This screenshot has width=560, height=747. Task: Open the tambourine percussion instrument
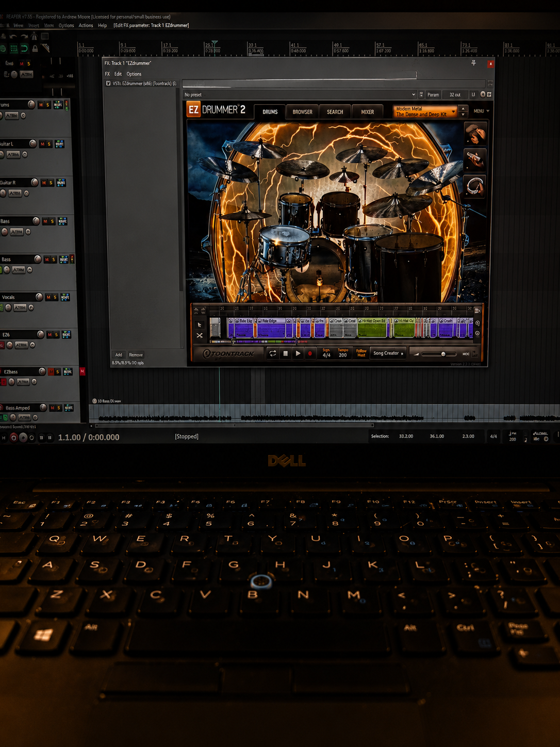coord(475,186)
